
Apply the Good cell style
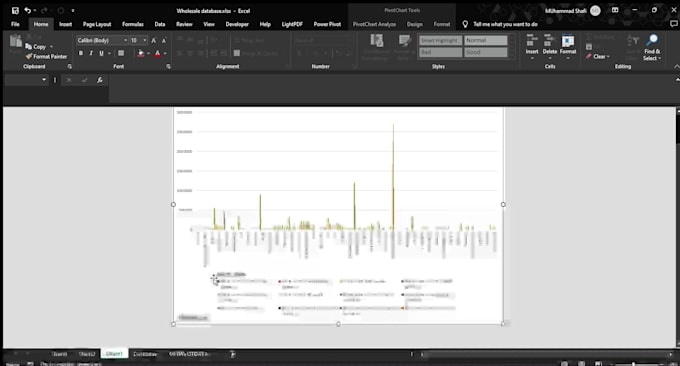[486, 52]
